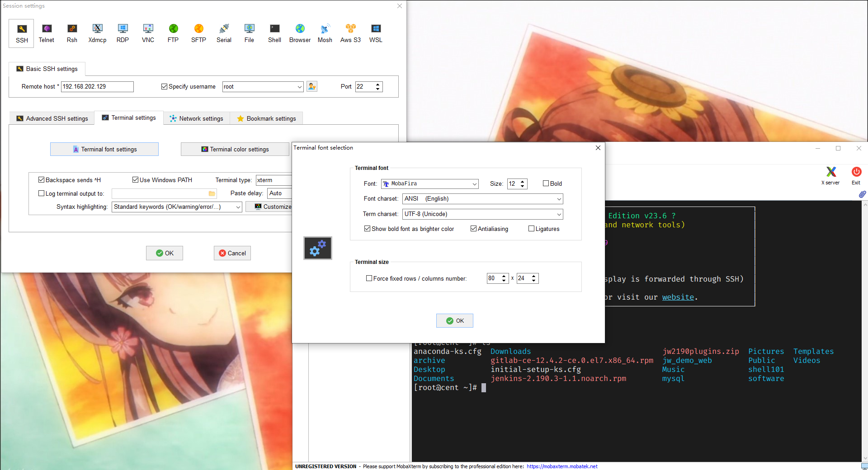
Task: Select the Basic SSH settings tab
Action: pos(47,69)
